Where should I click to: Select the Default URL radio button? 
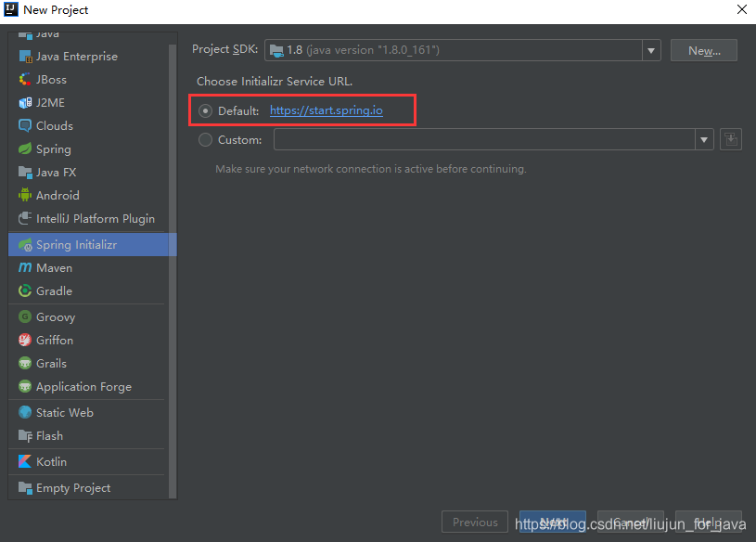tap(205, 111)
